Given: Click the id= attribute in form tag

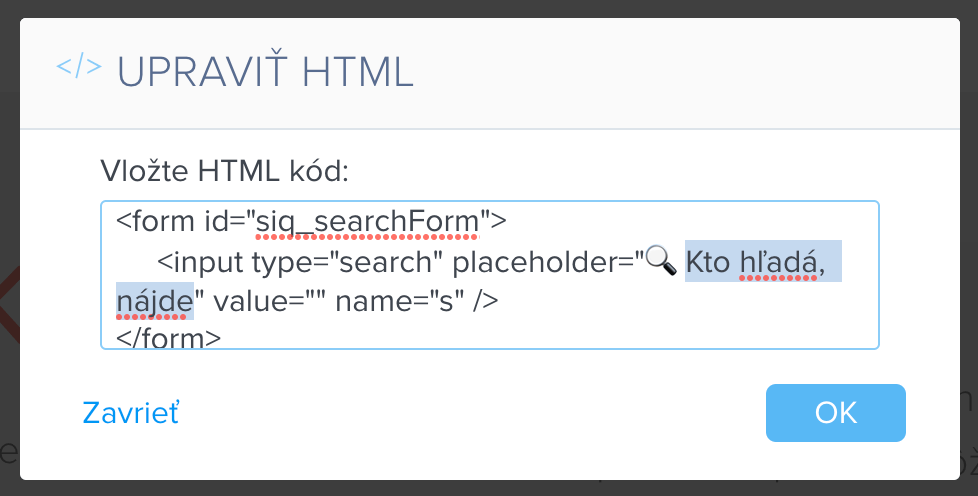Looking at the screenshot, I should pos(221,221).
